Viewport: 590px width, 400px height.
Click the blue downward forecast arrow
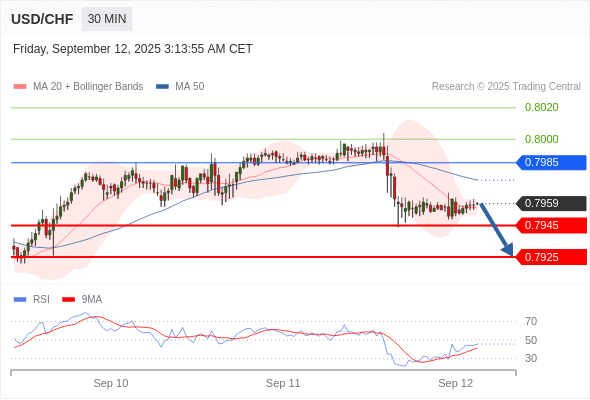(496, 230)
